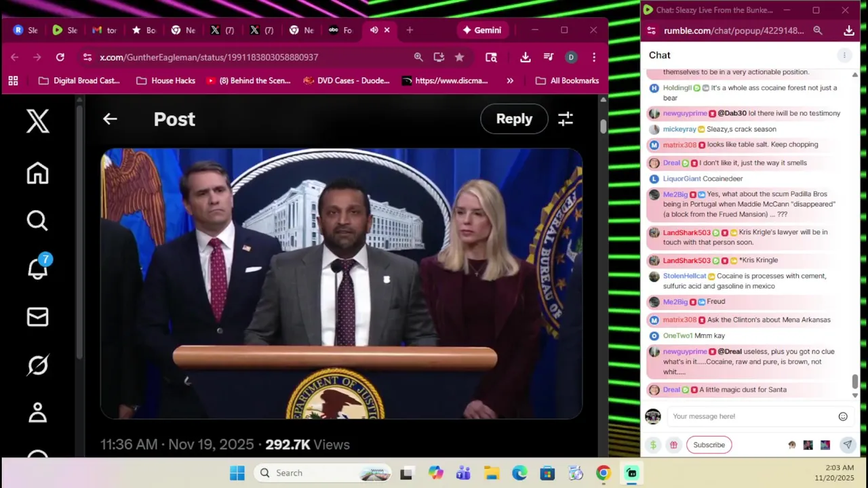This screenshot has height=488, width=868.
Task: Go back using the Post back arrow
Action: (110, 119)
